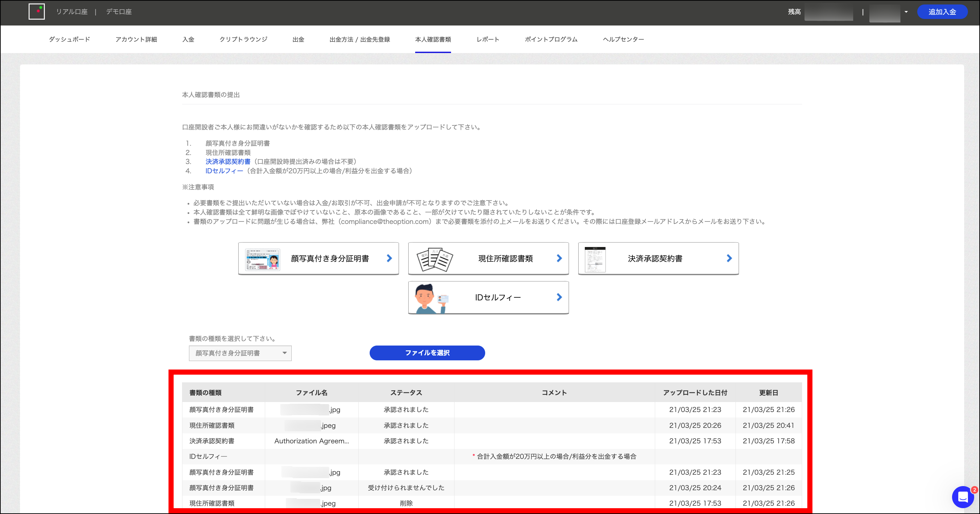Open the account dropdown caret in the header
This screenshot has height=514, width=980.
coord(906,12)
